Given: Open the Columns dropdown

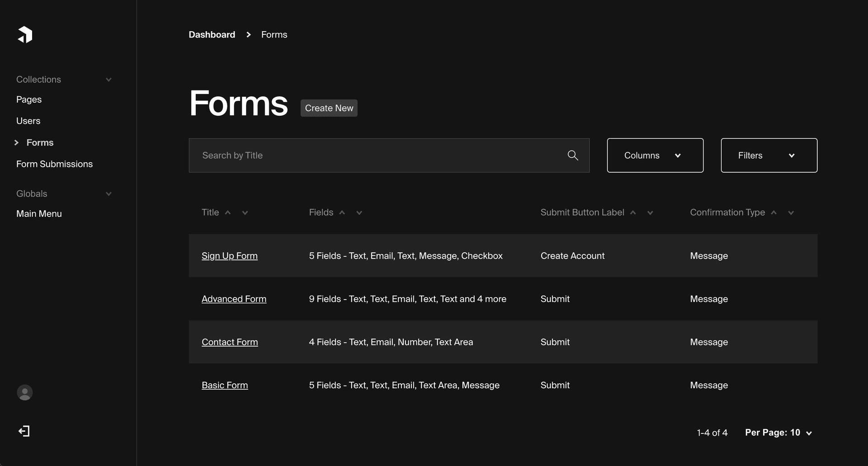Looking at the screenshot, I should 655,155.
